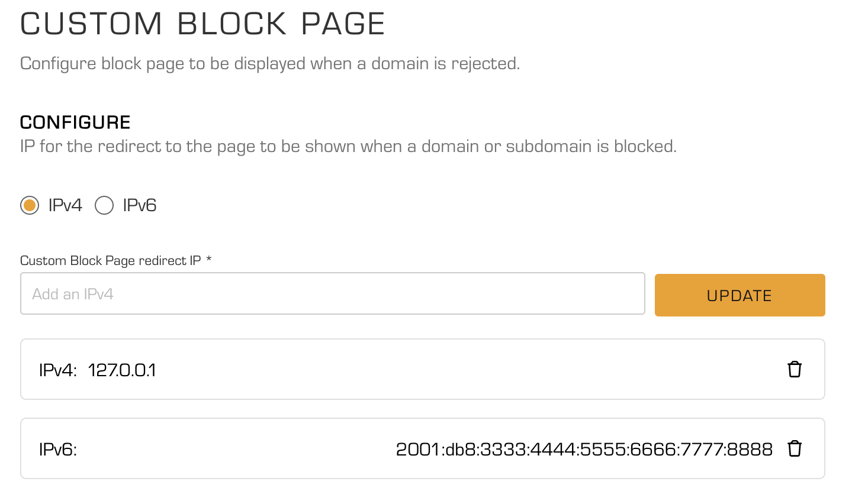Select the IPv6 radio button
The image size is (868, 504).
coord(104,205)
